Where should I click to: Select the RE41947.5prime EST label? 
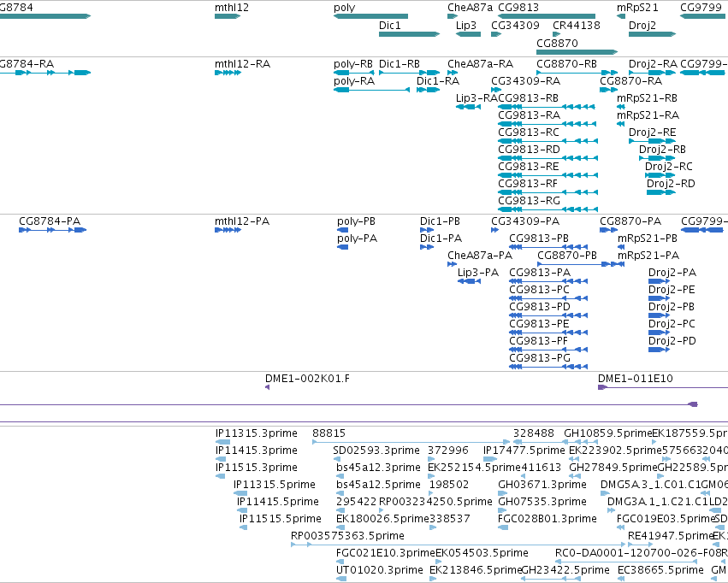pyautogui.click(x=670, y=536)
